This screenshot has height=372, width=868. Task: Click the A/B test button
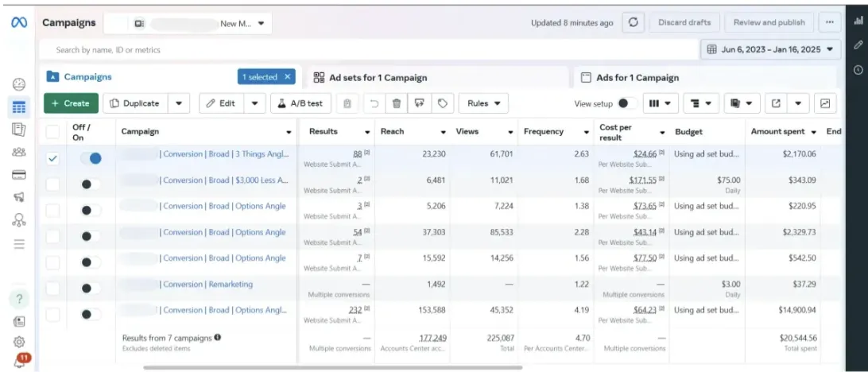[x=300, y=103]
